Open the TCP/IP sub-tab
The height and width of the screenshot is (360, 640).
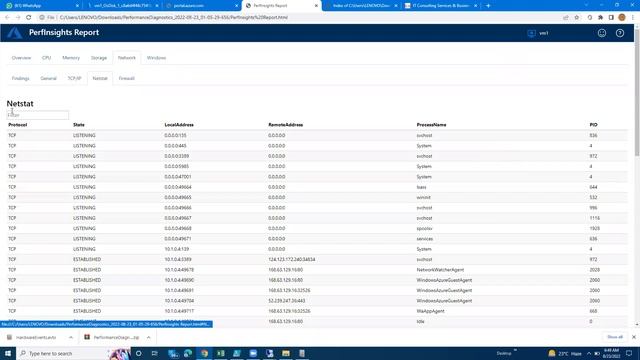pyautogui.click(x=74, y=78)
